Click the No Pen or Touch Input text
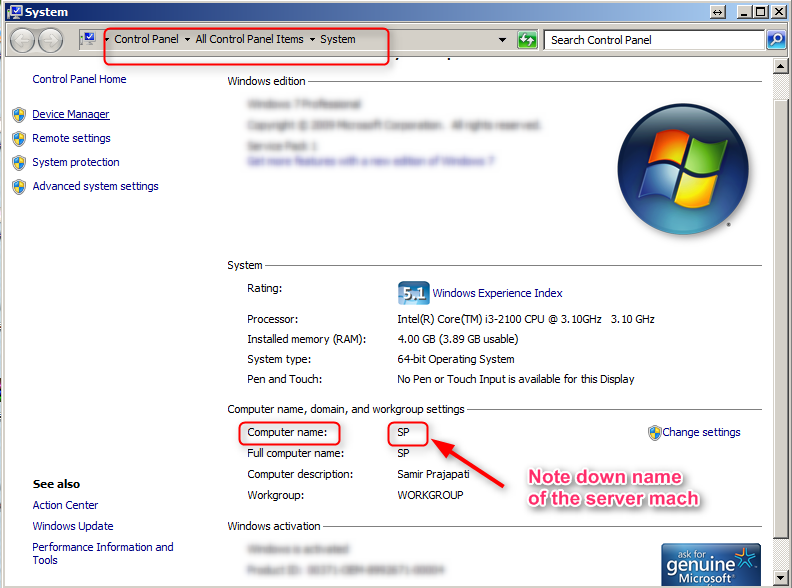This screenshot has width=792, height=588. [515, 379]
